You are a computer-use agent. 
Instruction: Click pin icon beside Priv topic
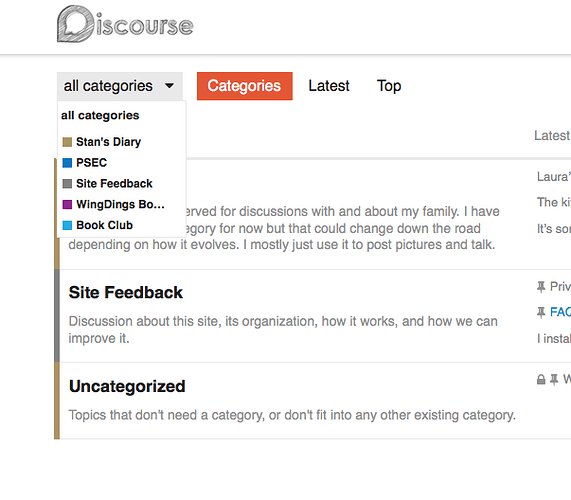click(x=541, y=287)
